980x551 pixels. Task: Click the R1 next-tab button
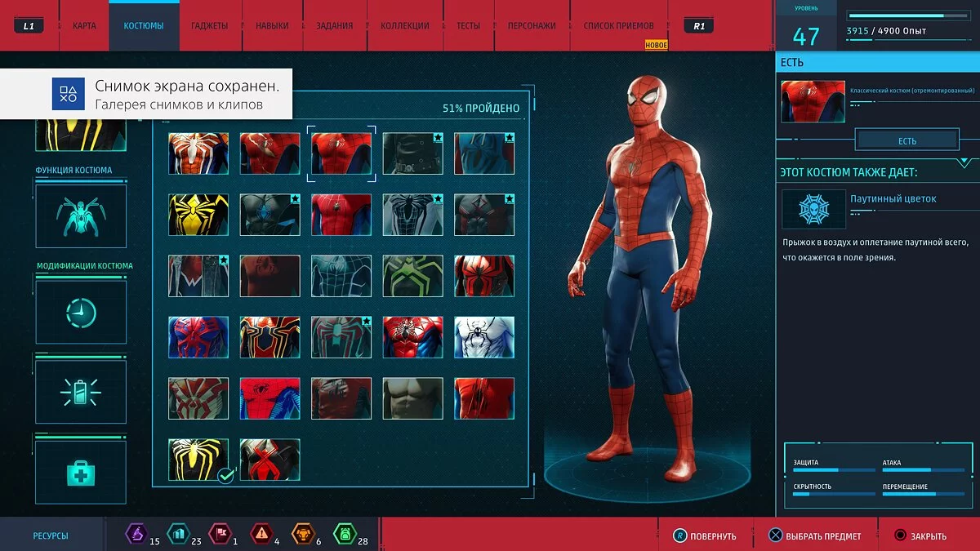(699, 25)
